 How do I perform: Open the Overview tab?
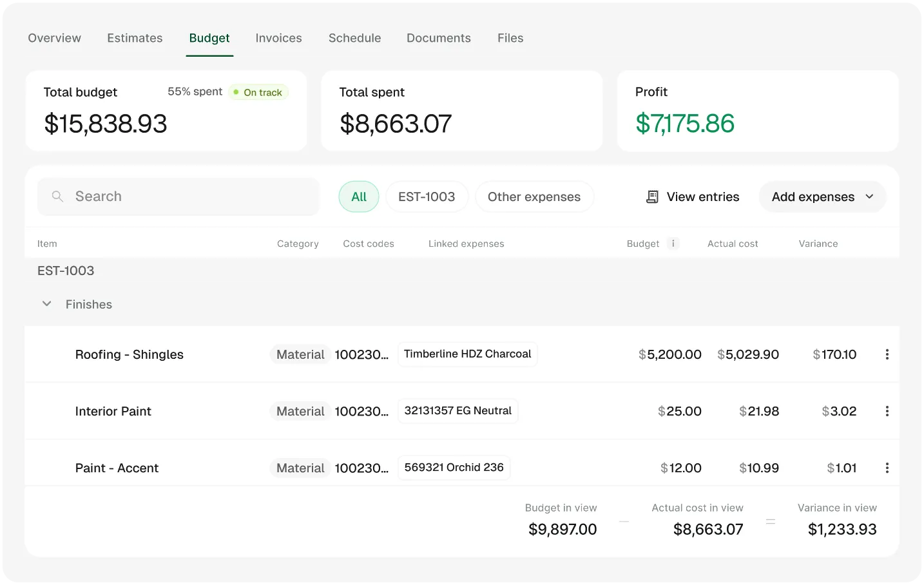coord(54,38)
